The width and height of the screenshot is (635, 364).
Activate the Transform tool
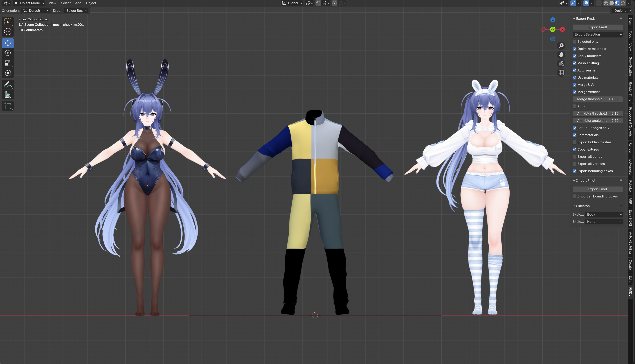coord(8,73)
